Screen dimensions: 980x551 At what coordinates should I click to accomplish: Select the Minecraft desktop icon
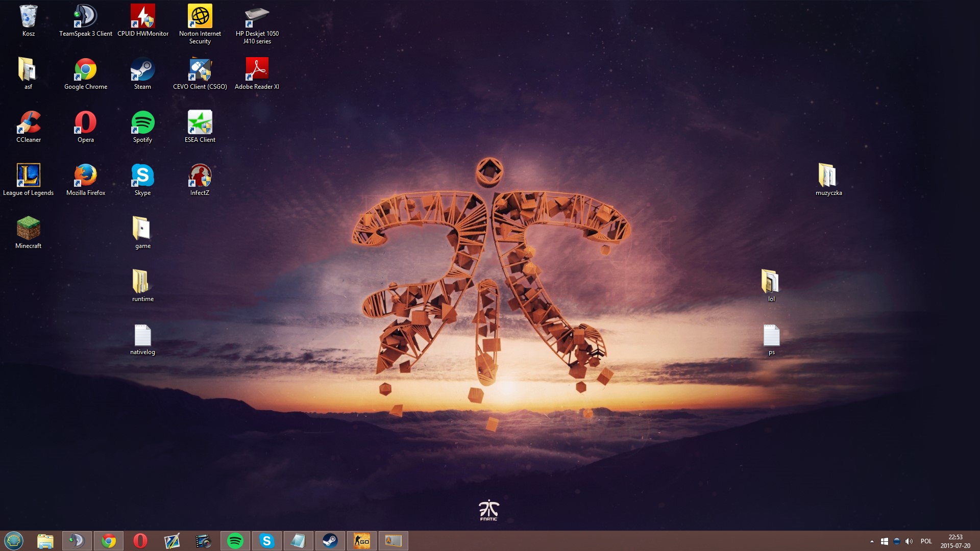pyautogui.click(x=29, y=233)
